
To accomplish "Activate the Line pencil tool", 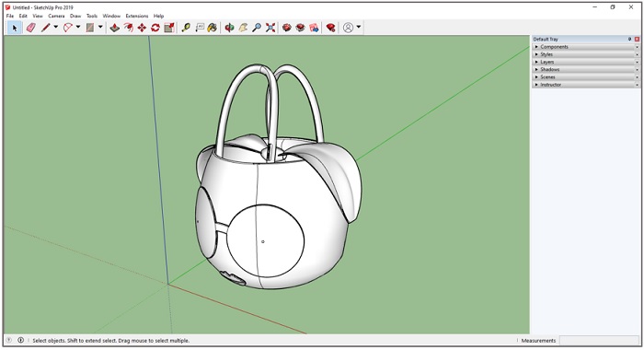I will pyautogui.click(x=46, y=28).
